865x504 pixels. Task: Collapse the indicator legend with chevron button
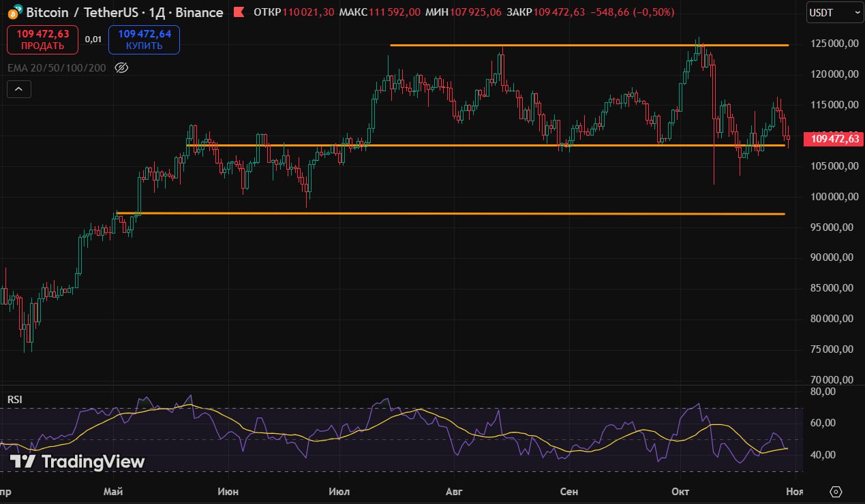pos(18,89)
